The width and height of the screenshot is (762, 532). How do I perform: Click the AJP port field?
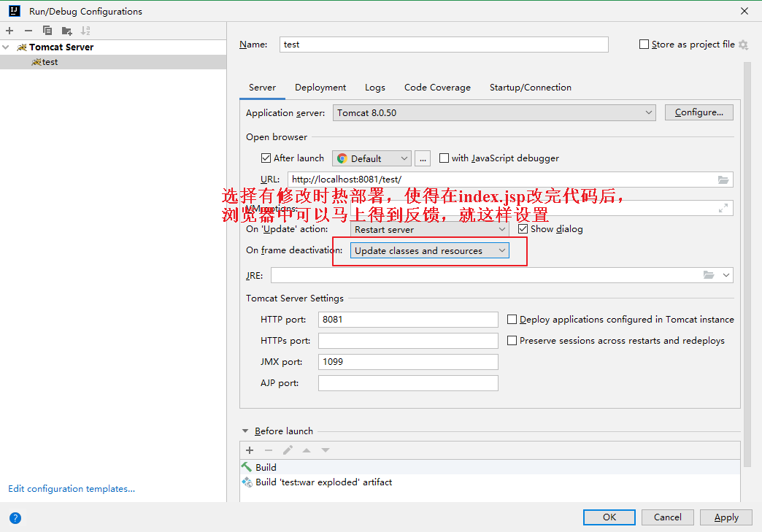click(x=408, y=383)
